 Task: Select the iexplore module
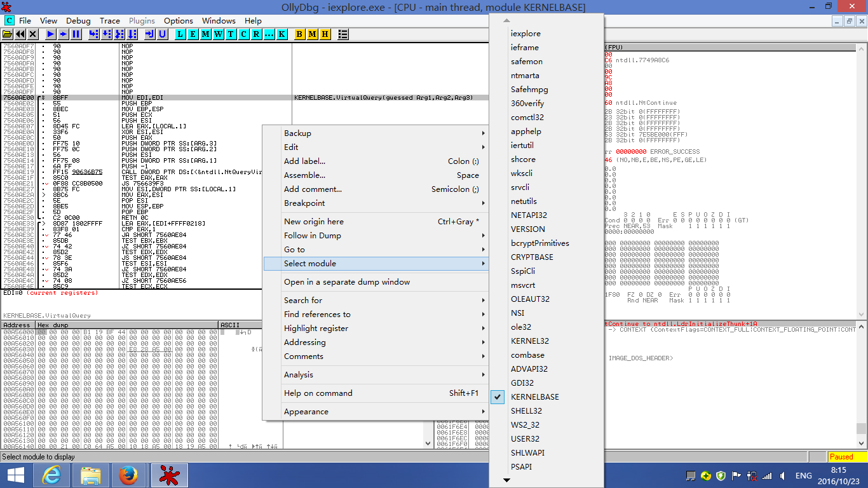click(546, 34)
